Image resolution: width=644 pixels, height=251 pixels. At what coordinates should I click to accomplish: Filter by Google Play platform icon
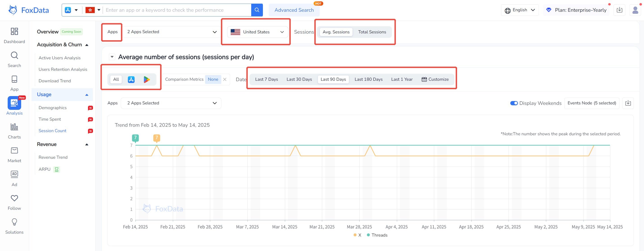[x=147, y=79]
